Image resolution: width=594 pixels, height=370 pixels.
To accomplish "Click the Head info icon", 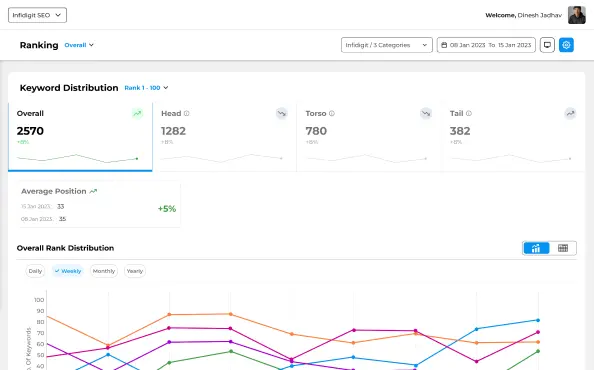I will point(186,113).
